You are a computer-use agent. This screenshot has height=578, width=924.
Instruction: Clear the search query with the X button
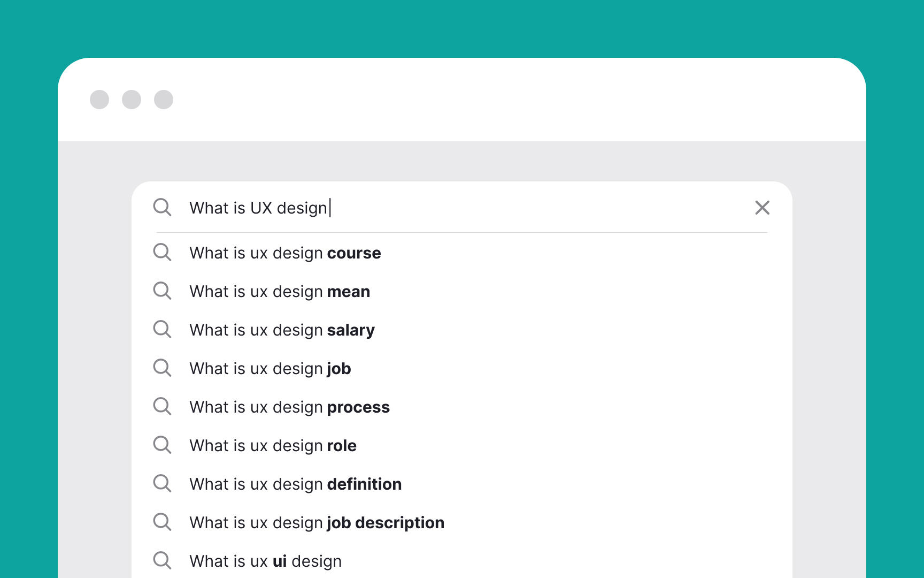click(762, 208)
